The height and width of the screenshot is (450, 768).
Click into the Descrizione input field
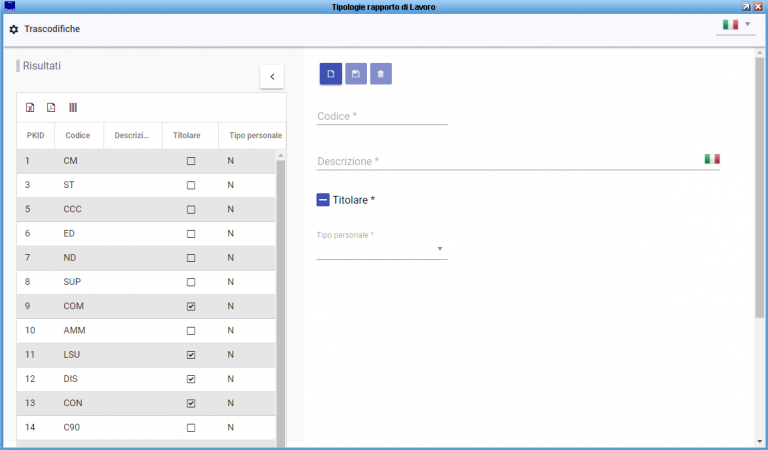coord(509,162)
